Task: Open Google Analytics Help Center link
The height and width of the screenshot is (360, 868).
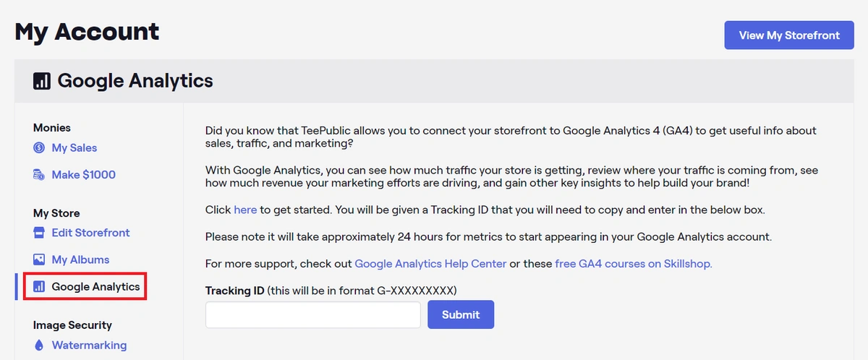Action: pyautogui.click(x=430, y=263)
